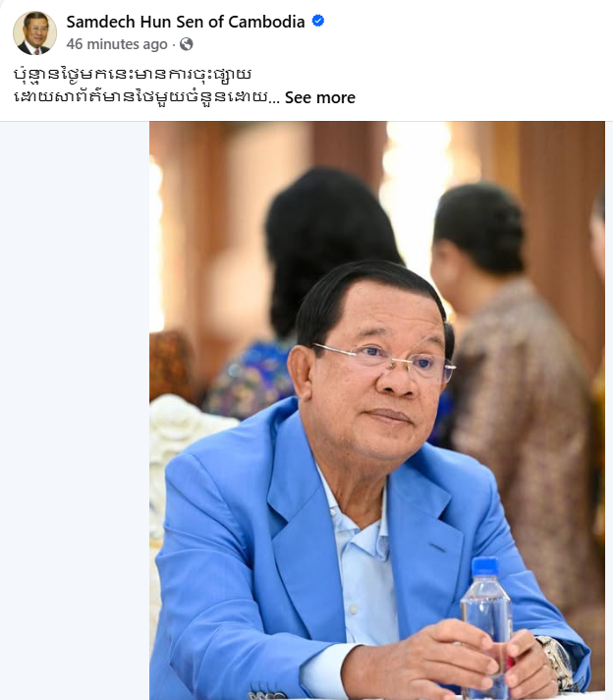Image resolution: width=613 pixels, height=700 pixels.
Task: Click the globe public-audience icon
Action: (186, 44)
